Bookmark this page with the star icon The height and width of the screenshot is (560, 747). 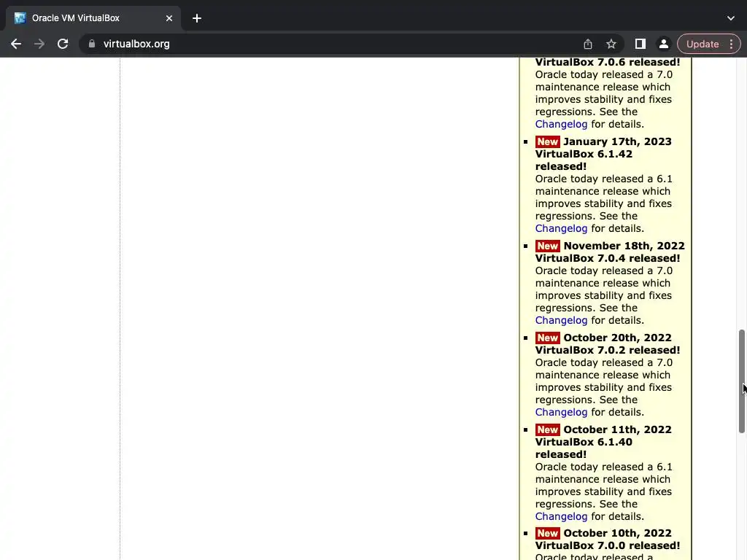click(x=611, y=44)
